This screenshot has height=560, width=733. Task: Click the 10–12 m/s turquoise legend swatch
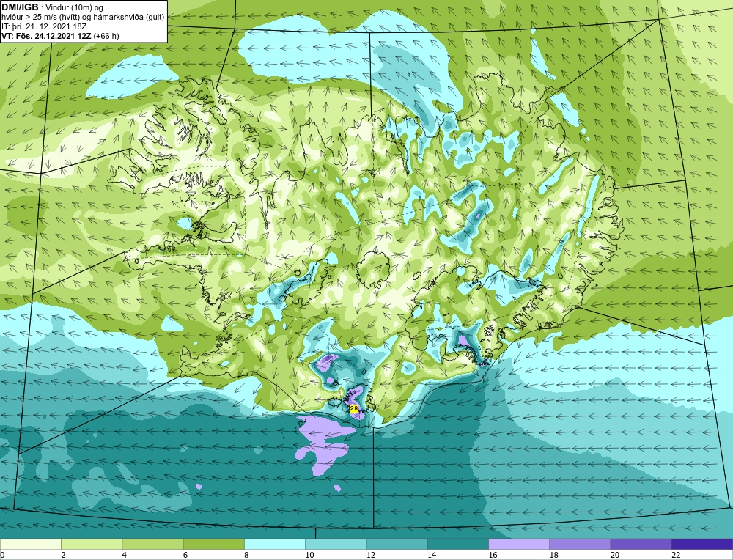tap(336, 545)
